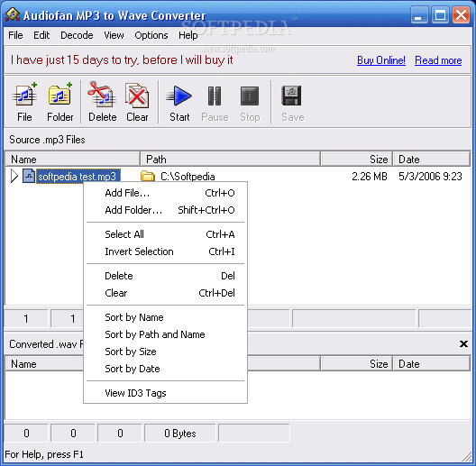This screenshot has width=476, height=466.
Task: Click the Source .mp3 Files label
Action: 47,140
